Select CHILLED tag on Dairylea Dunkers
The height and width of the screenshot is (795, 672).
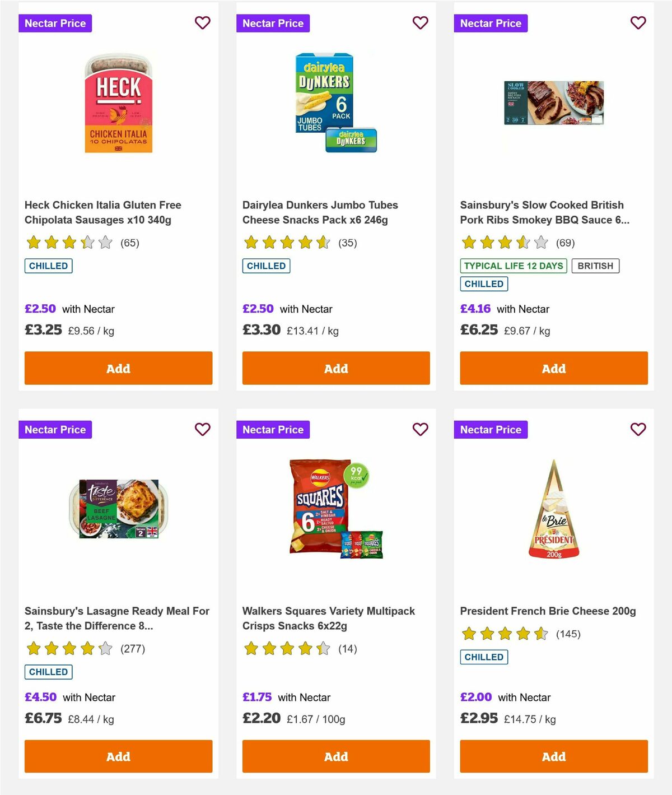[266, 266]
